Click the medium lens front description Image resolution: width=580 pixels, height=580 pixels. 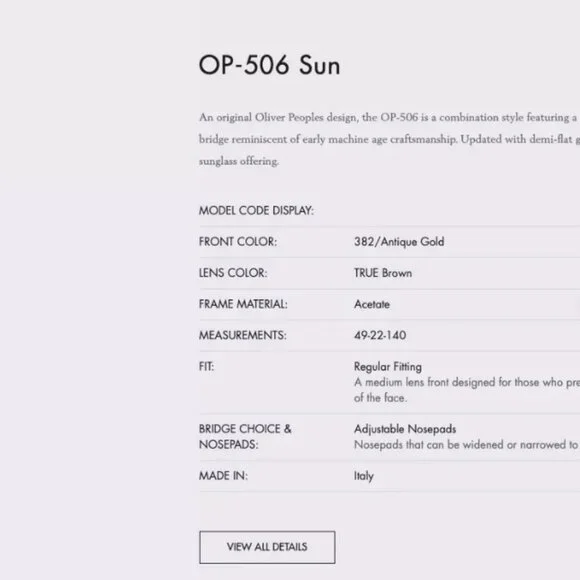[467, 390]
